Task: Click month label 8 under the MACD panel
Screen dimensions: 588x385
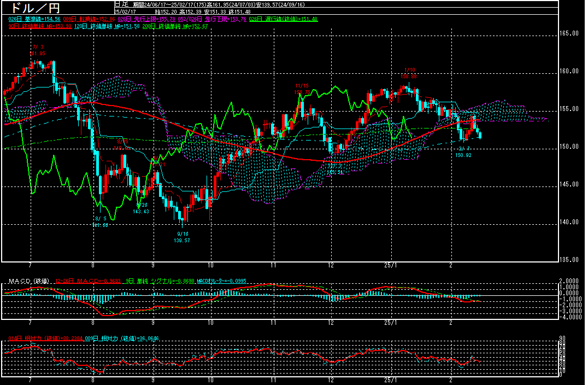Action: (x=93, y=323)
